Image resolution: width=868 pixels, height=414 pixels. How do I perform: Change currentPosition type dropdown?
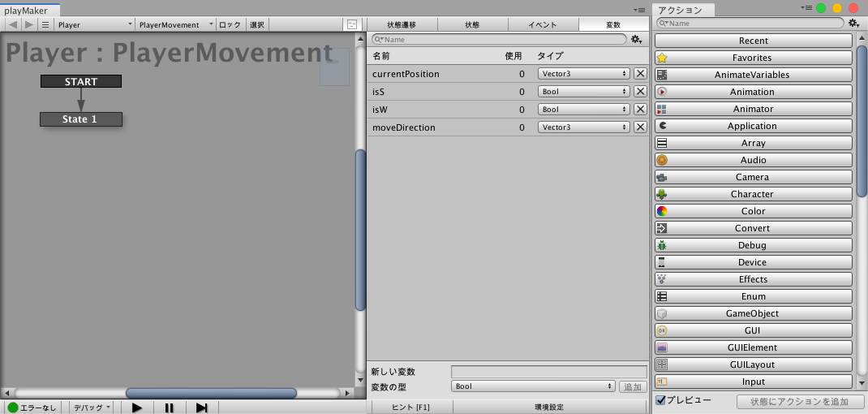tap(584, 74)
